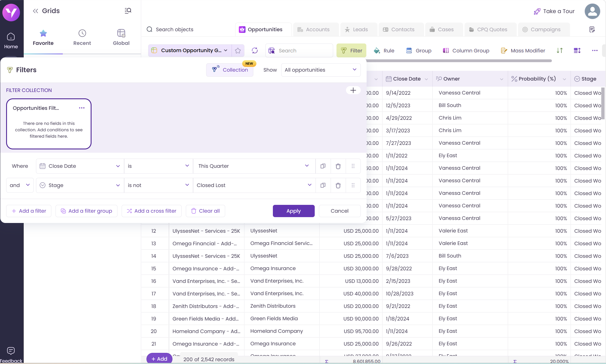Delete the Stage filter row
This screenshot has width=606, height=364.
pos(338,185)
